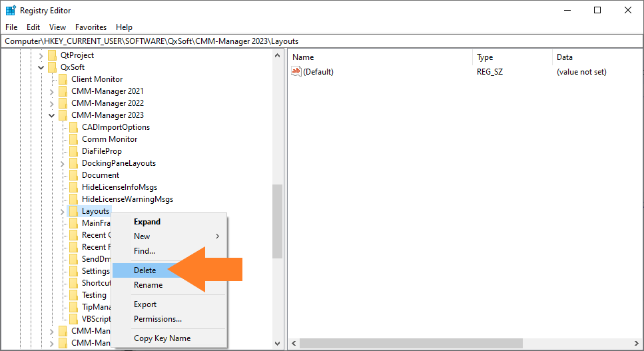Click the tree pane vertical scrollbar thumb

pos(278,220)
